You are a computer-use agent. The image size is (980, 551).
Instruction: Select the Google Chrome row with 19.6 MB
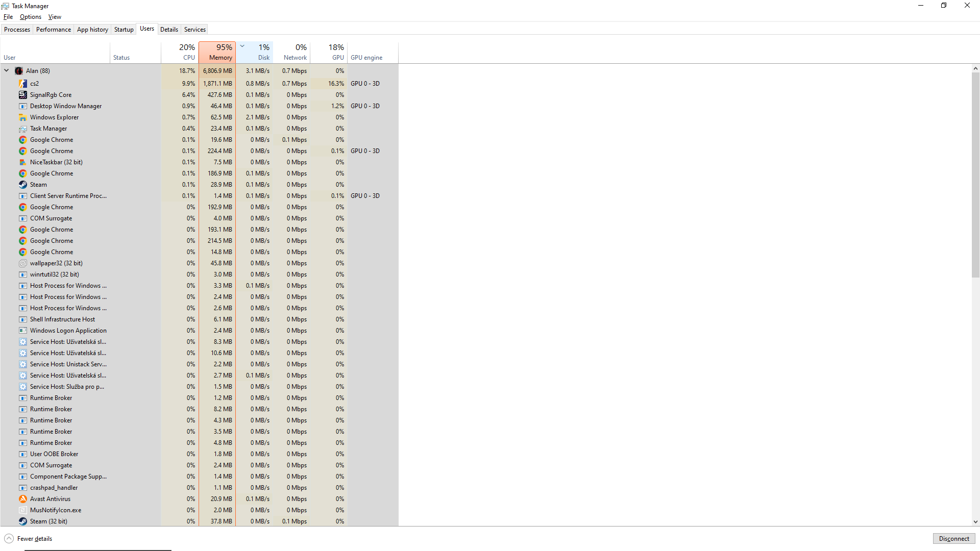click(x=199, y=140)
